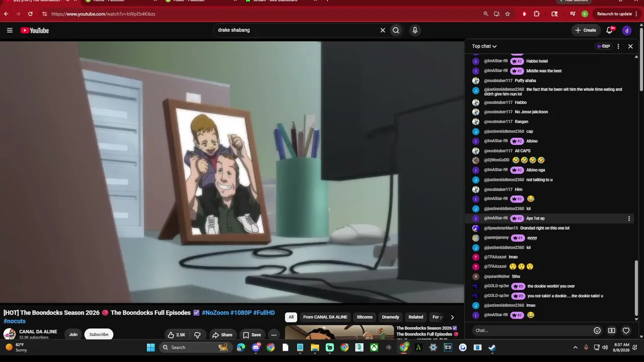Open the chat emoji picker
Viewport: 644px width, 362px height.
pos(597,330)
